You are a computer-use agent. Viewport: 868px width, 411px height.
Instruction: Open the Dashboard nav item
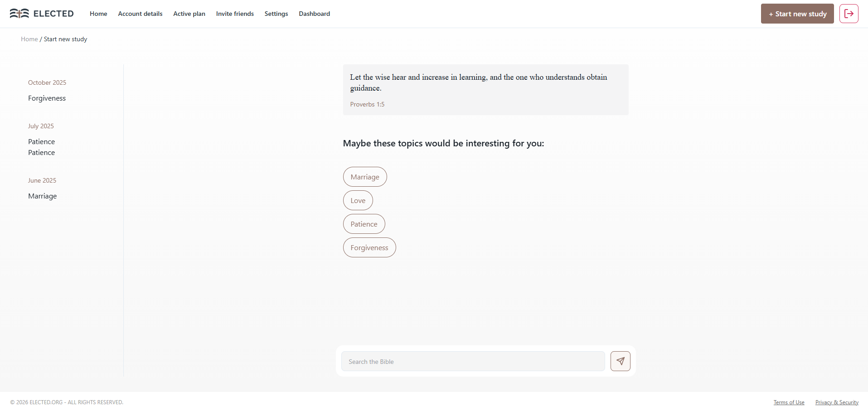coord(314,14)
